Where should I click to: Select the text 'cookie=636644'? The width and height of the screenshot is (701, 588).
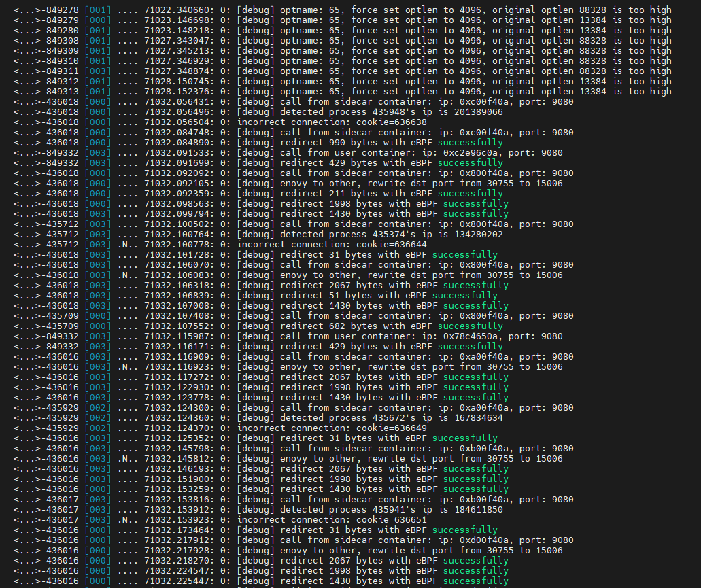(391, 245)
